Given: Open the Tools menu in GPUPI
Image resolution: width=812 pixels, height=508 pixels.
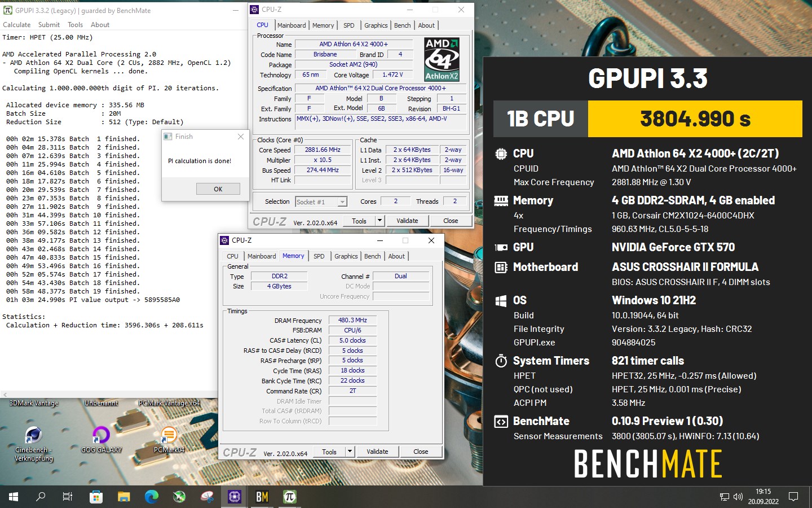Looking at the screenshot, I should click(75, 25).
